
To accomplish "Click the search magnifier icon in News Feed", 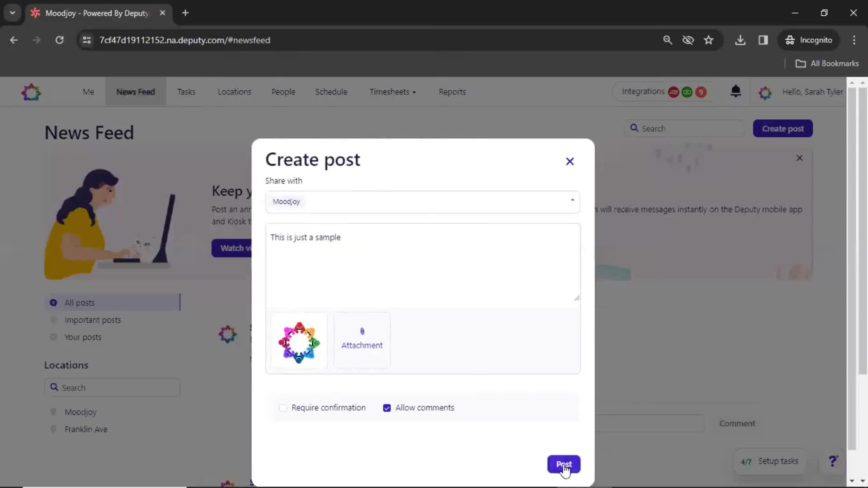I will coord(634,128).
